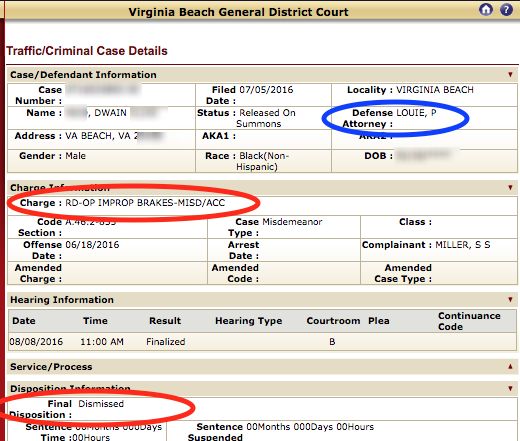Screen dimensions: 520x441
Task: Click the Courtroom column header
Action: pyautogui.click(x=333, y=321)
